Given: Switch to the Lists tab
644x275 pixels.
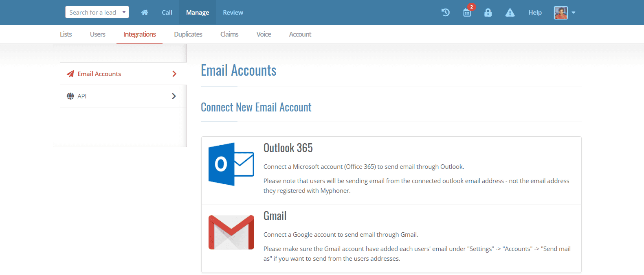Looking at the screenshot, I should (x=66, y=34).
